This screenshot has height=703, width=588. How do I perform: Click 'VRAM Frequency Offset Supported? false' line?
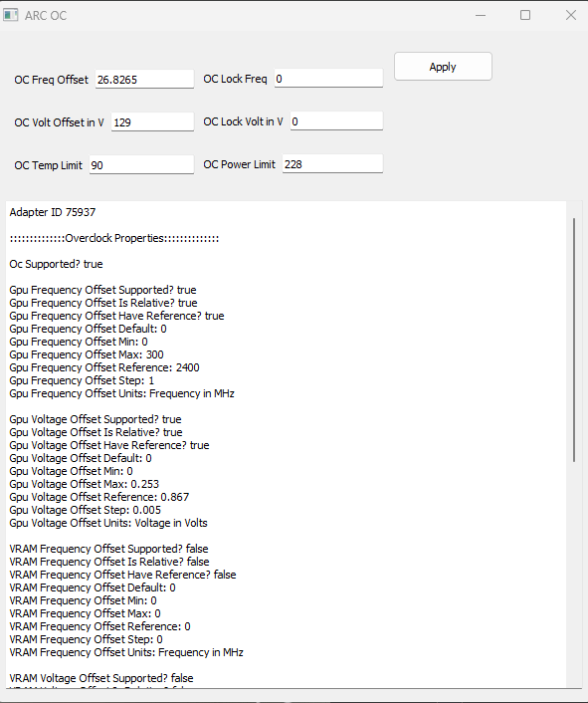click(108, 550)
